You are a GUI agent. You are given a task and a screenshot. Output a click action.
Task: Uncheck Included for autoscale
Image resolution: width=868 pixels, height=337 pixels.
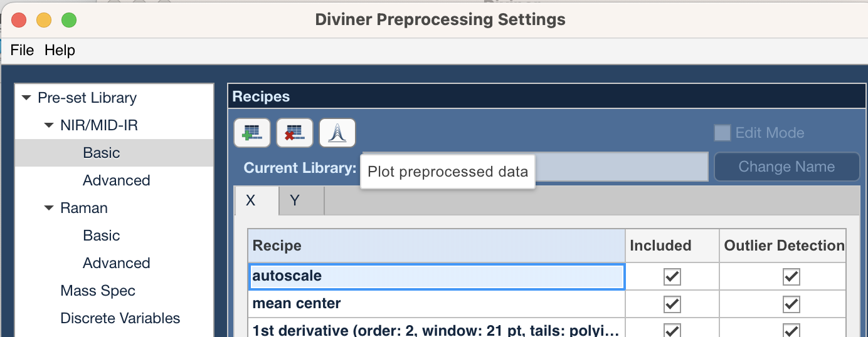(672, 276)
